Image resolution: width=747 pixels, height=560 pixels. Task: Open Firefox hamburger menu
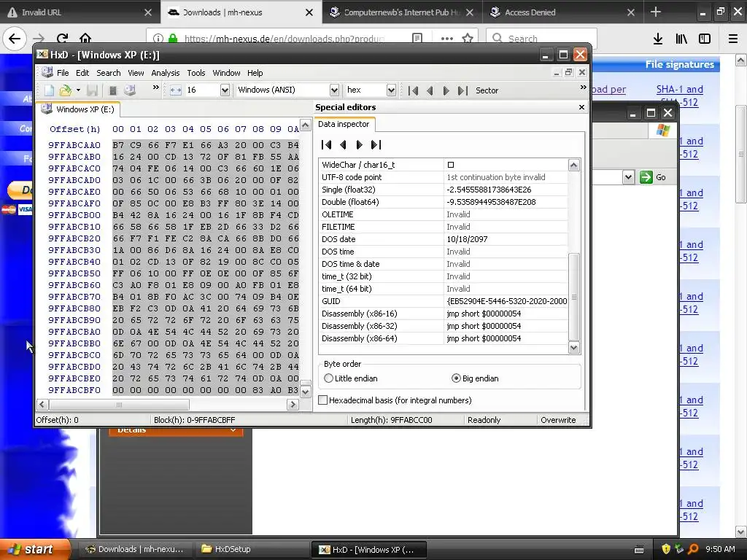[733, 39]
